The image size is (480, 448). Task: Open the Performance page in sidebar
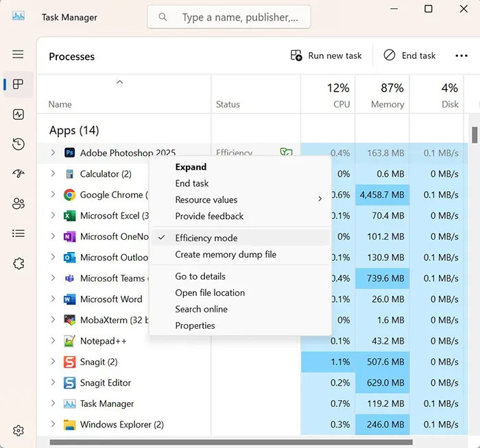[19, 114]
